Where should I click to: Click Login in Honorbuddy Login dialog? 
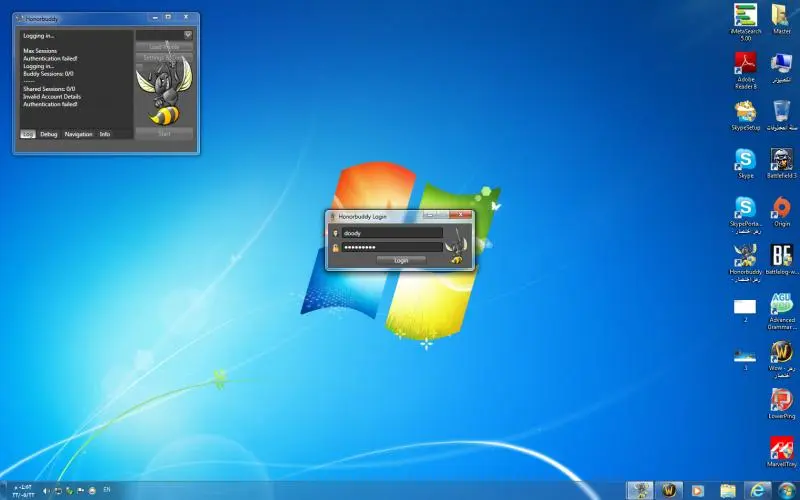click(x=401, y=260)
